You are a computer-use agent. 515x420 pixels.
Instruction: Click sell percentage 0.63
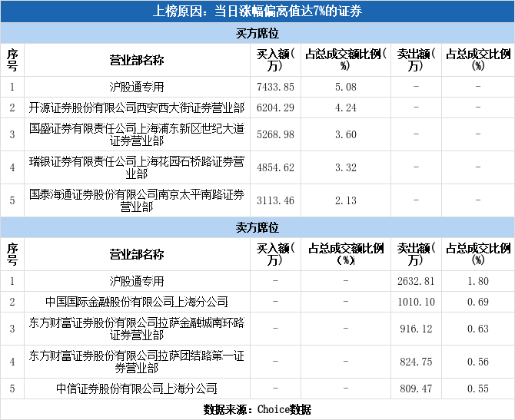478,329
